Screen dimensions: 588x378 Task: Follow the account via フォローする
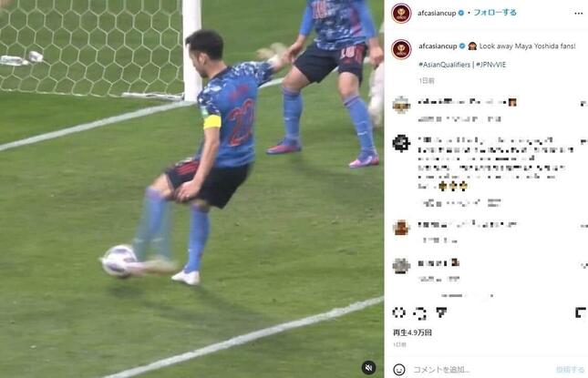(495, 13)
